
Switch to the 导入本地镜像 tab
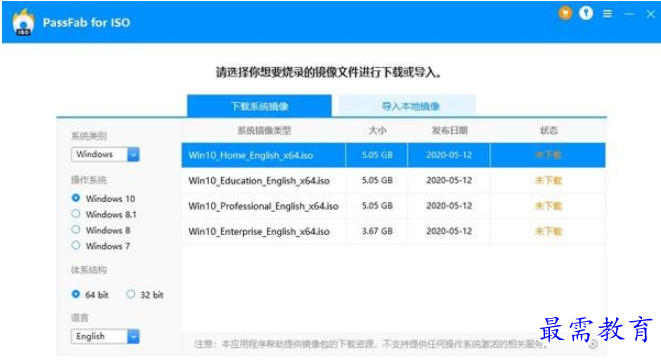click(x=407, y=106)
